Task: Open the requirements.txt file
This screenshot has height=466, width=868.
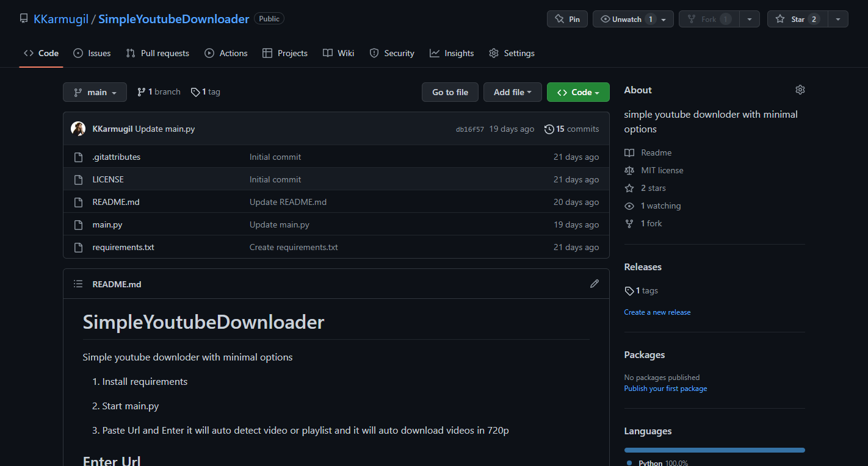Action: [x=123, y=247]
